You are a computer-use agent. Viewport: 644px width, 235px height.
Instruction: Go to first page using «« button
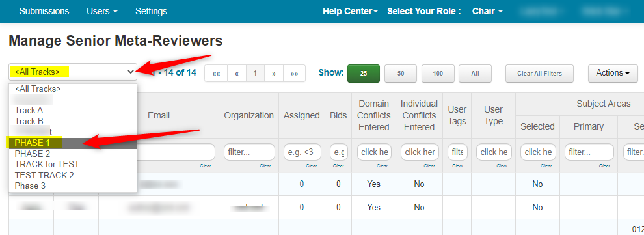(215, 74)
